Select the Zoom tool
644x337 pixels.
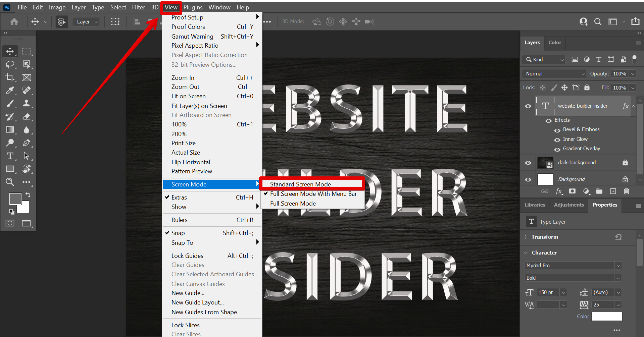(10, 182)
